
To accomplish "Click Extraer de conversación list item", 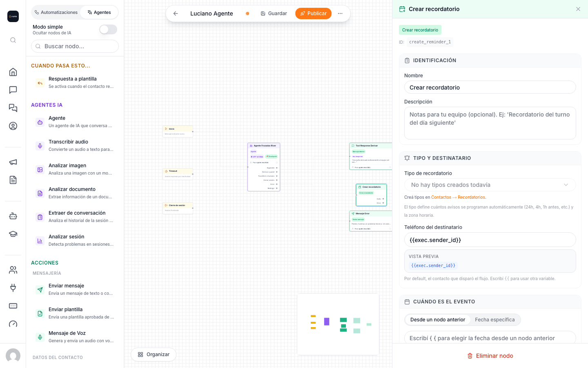I will pyautogui.click(x=75, y=217).
